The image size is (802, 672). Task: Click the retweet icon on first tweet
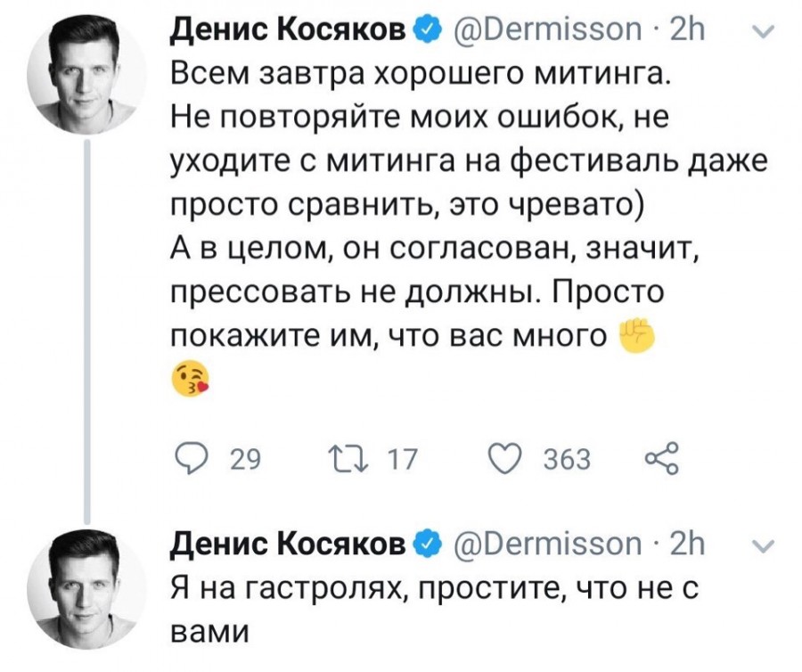click(x=348, y=459)
